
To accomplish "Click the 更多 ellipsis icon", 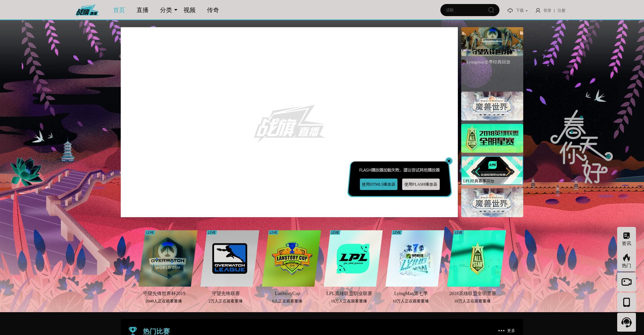I will tap(501, 331).
